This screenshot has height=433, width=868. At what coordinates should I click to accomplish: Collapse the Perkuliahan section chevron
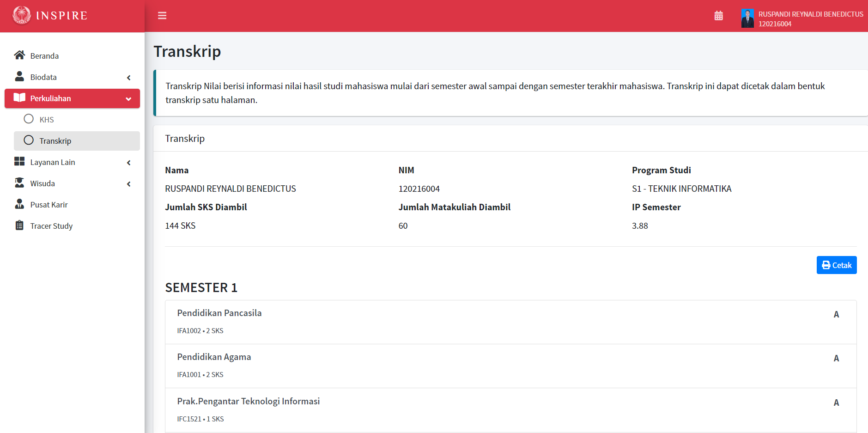point(128,98)
